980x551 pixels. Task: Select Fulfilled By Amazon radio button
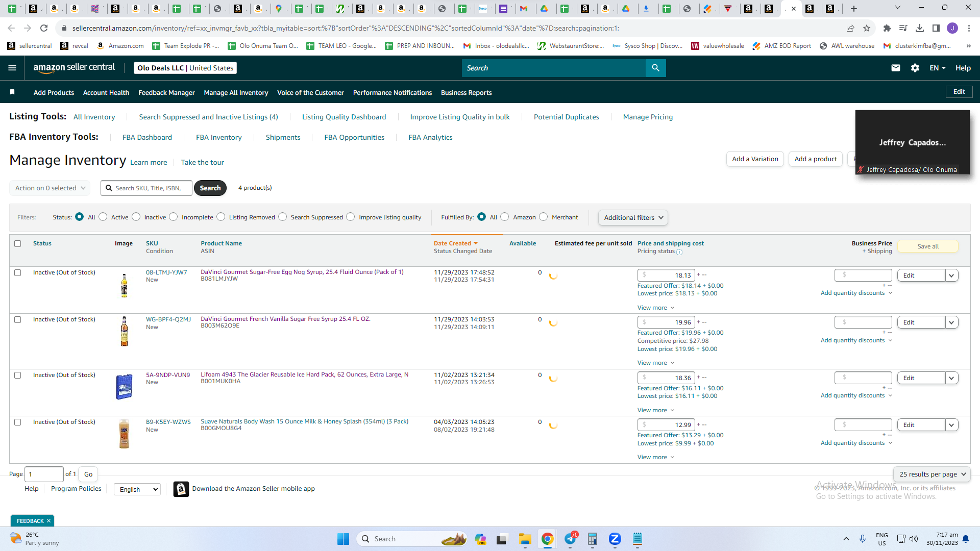coord(505,217)
